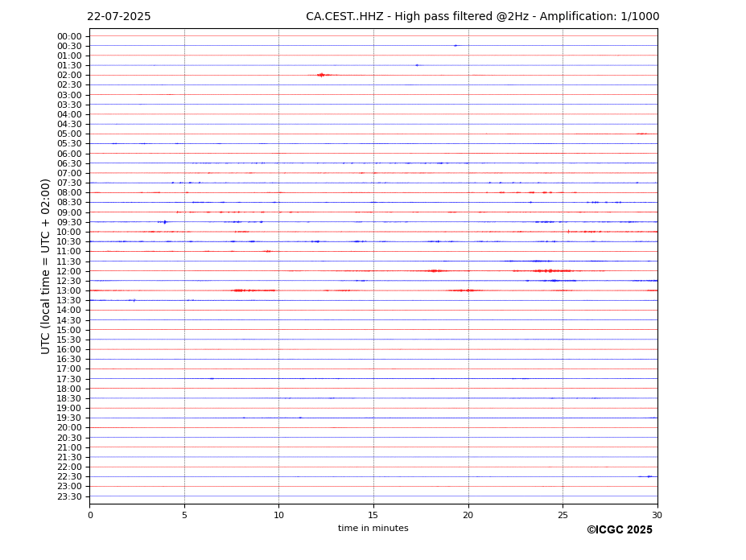Click the 17:30 row time label
The width and height of the screenshot is (746, 560).
(69, 379)
